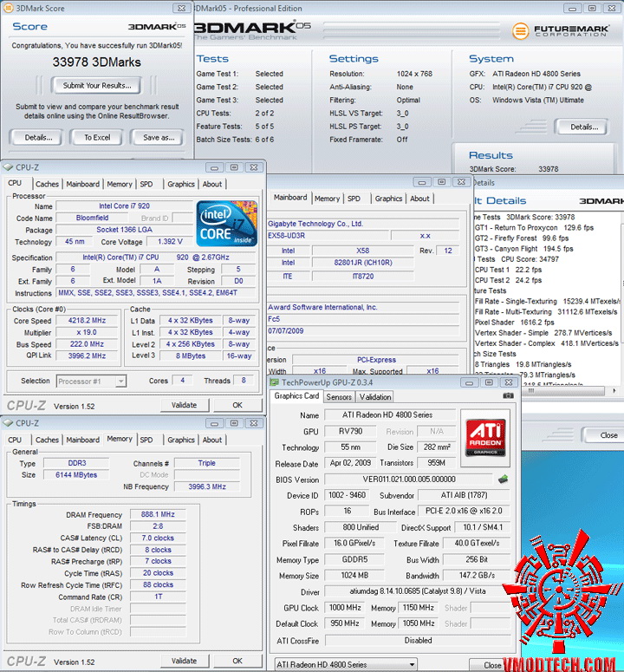Open the Validation tab in GPU-Z
Screen dimensions: 624x672
(375, 397)
